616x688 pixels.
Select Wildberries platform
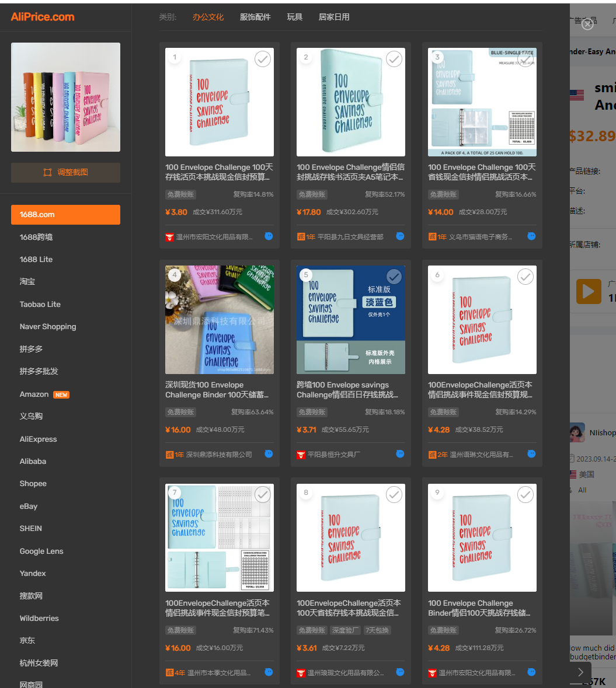click(x=39, y=618)
